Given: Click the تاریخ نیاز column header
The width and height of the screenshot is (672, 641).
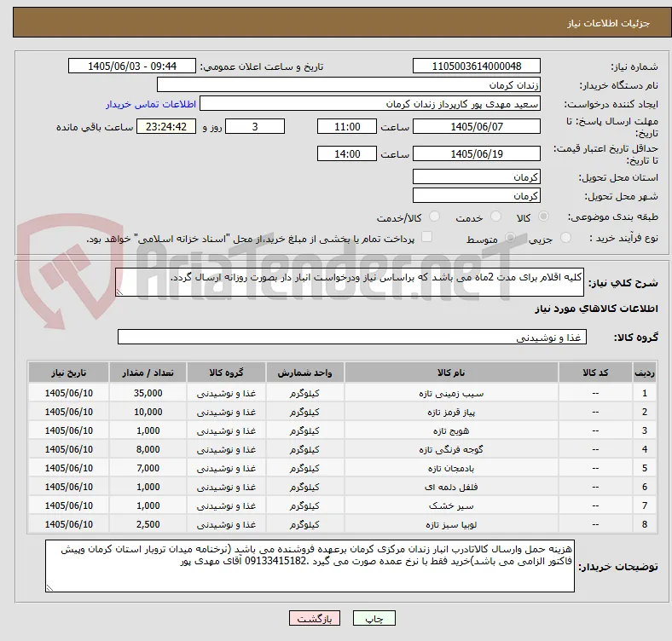Looking at the screenshot, I should click(68, 372).
